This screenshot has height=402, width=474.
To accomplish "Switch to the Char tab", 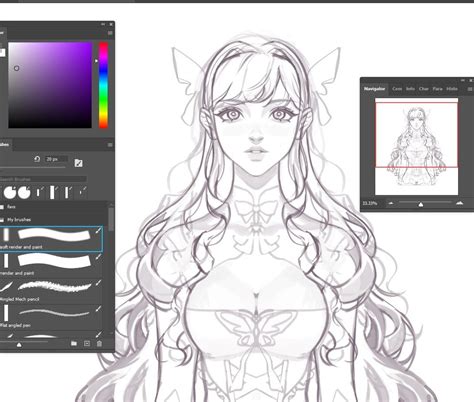I will click(x=424, y=89).
